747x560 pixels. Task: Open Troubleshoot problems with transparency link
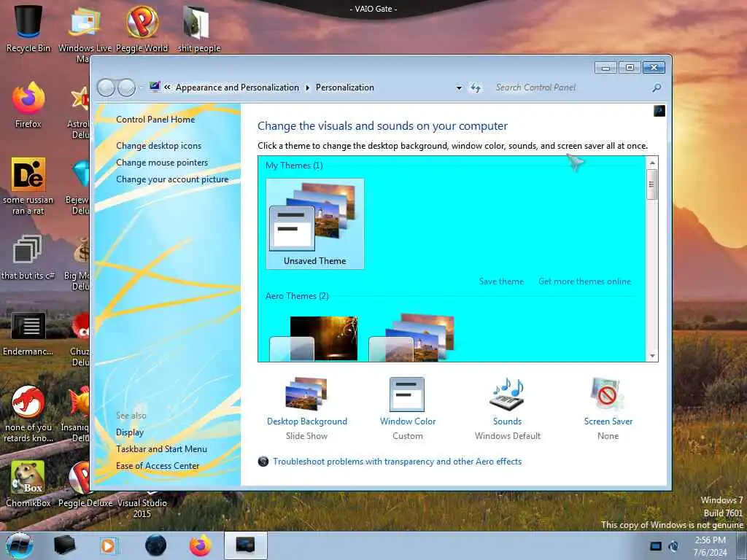tap(397, 462)
